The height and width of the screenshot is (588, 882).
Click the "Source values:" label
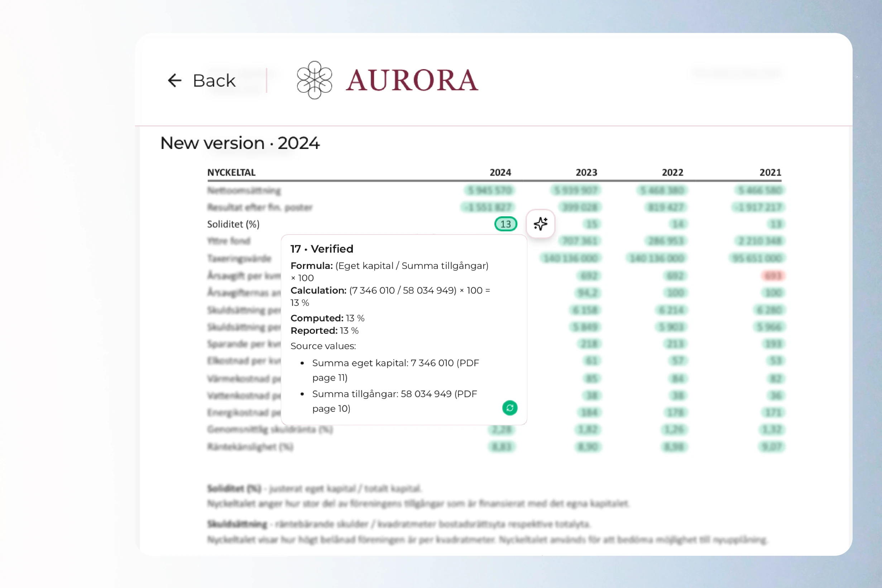pos(323,346)
